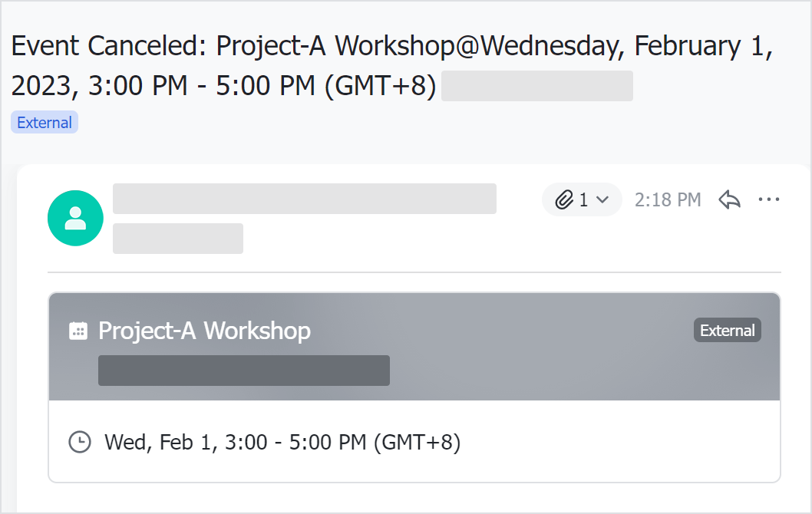This screenshot has height=514, width=812.
Task: Click the paperclip icon to view attachments
Action: 565,199
